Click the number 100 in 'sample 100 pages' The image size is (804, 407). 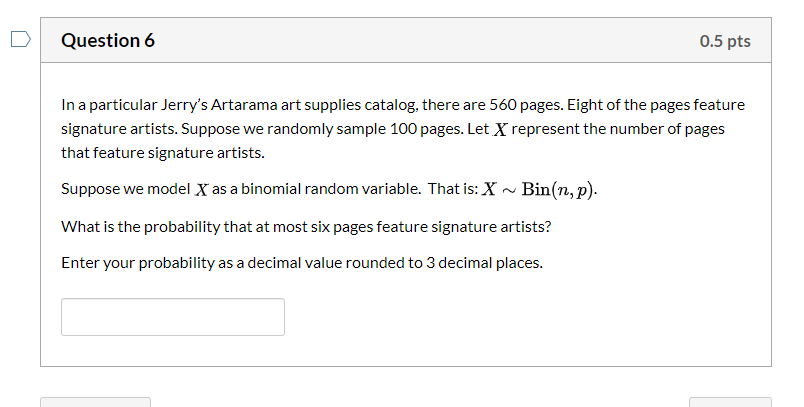click(404, 129)
